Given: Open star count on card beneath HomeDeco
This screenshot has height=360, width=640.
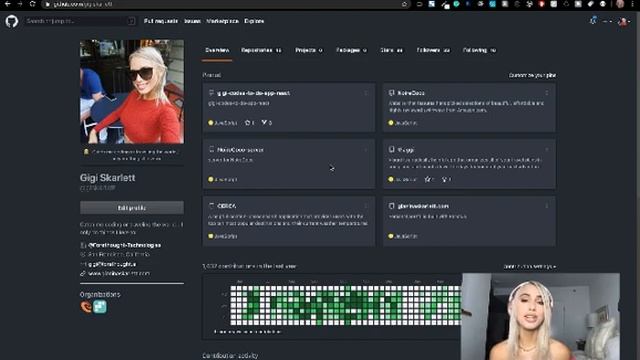Looking at the screenshot, I should [x=429, y=179].
